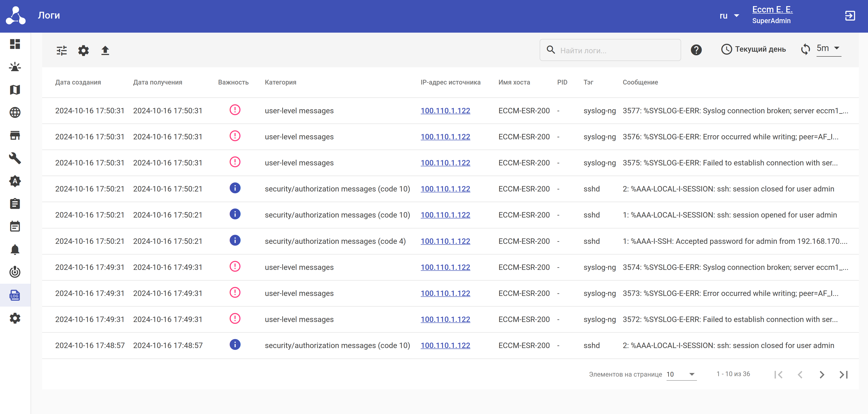
Task: Open the map icon in sidebar
Action: pos(15,90)
